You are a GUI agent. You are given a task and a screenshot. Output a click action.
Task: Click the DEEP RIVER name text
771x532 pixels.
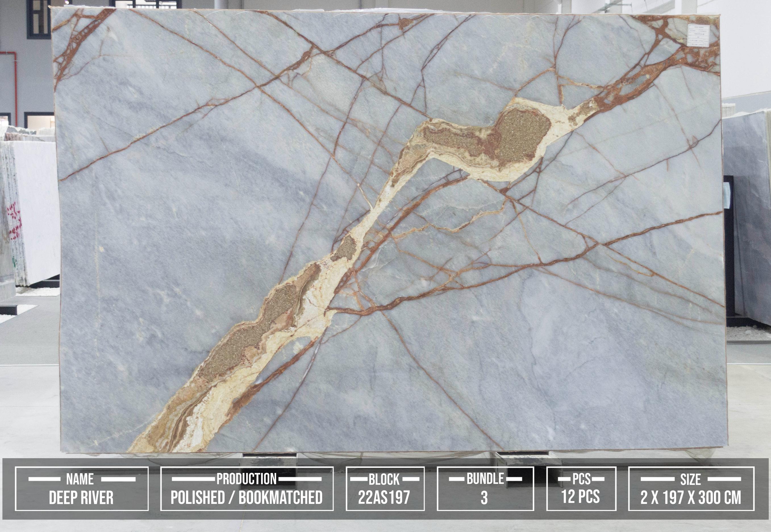pos(81,498)
